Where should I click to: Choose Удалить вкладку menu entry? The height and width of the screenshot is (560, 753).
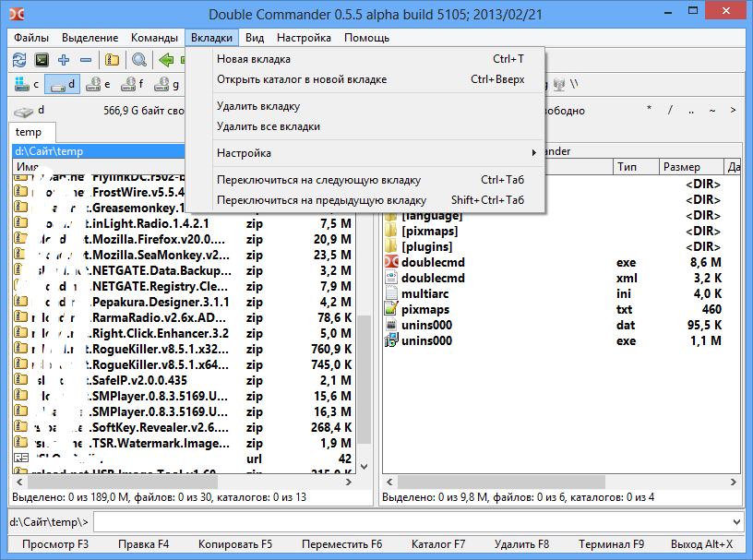pyautogui.click(x=365, y=106)
